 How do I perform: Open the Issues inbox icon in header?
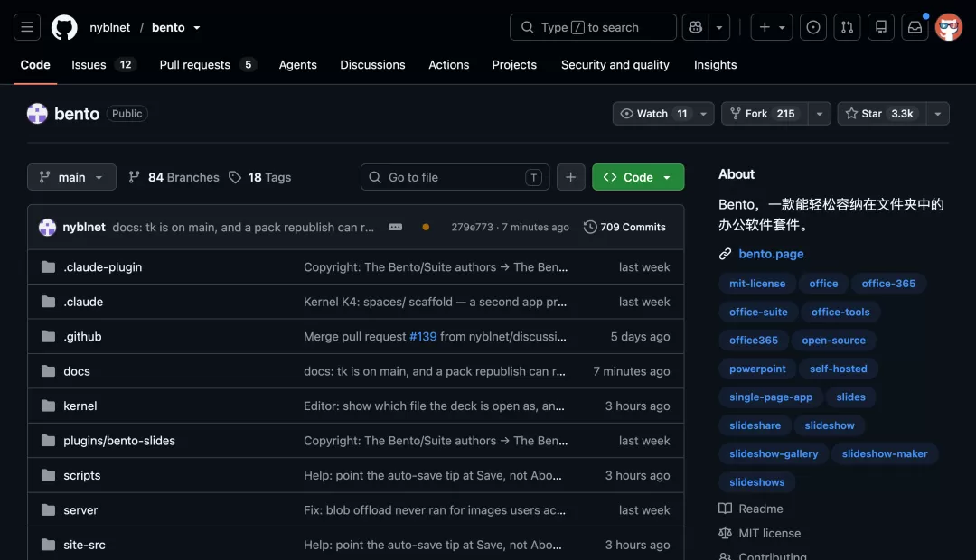pos(813,27)
